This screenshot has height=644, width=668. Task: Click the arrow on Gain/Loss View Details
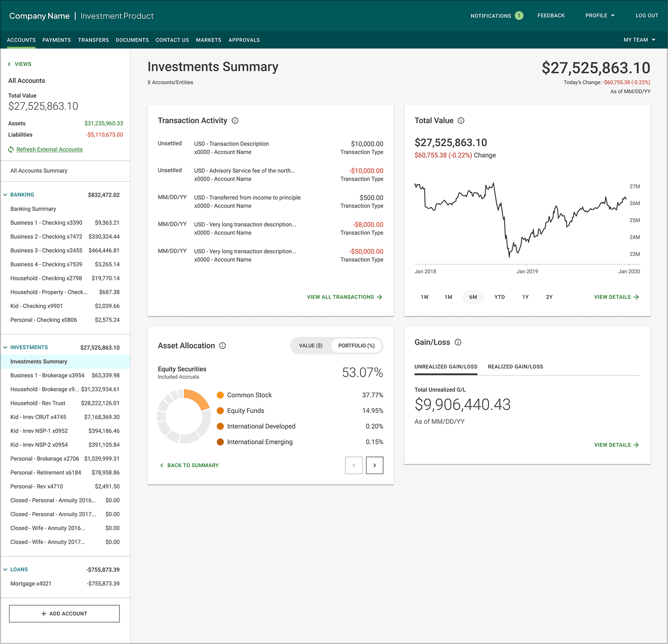[636, 445]
